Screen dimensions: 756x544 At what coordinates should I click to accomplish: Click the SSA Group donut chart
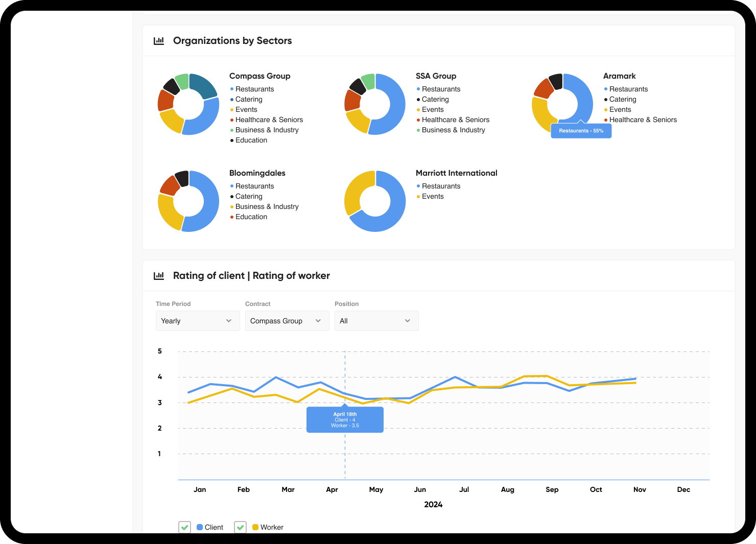(x=375, y=104)
